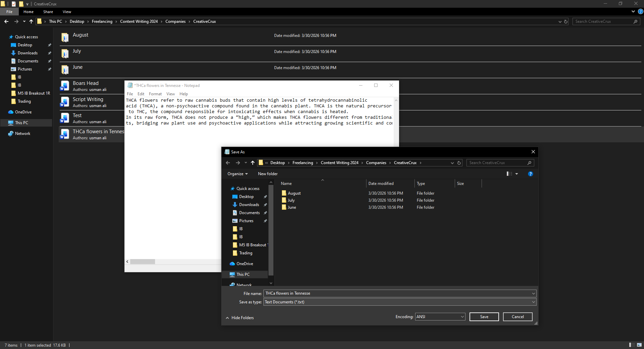Select OneDrive in Save As sidebar

tap(245, 264)
